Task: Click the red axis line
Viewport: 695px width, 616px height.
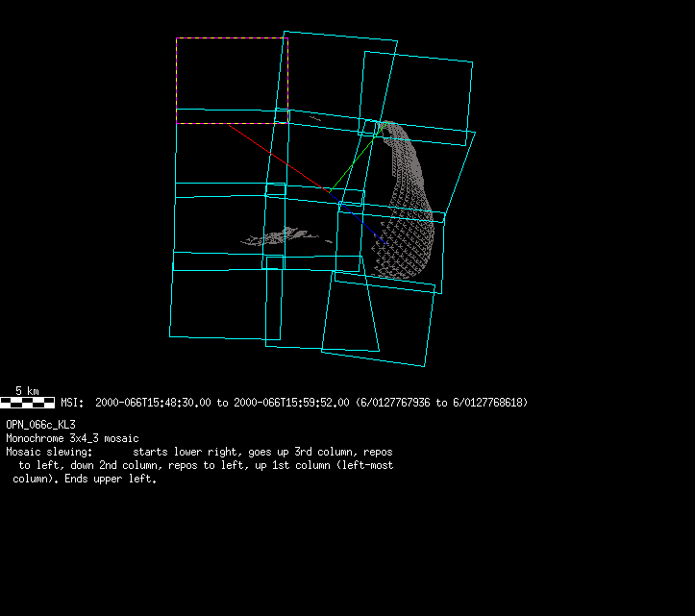Action: [x=279, y=159]
